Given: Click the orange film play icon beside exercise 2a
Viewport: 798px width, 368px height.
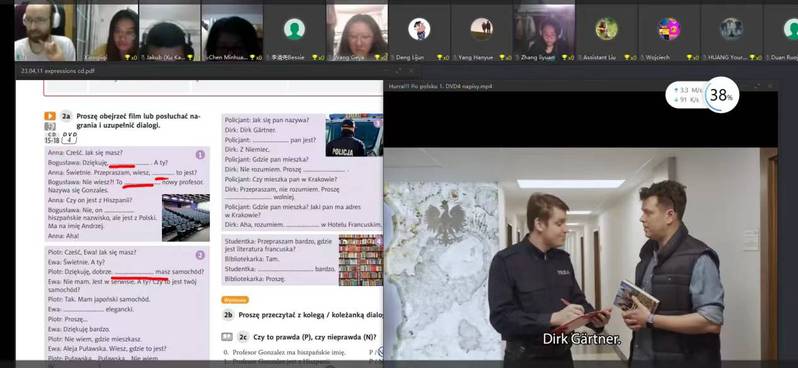Looking at the screenshot, I should [x=49, y=116].
